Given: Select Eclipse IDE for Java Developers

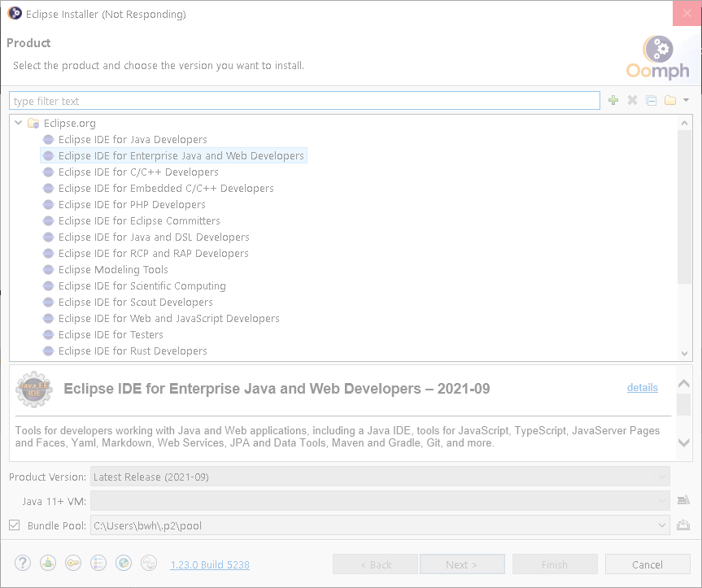Looking at the screenshot, I should coord(133,140).
